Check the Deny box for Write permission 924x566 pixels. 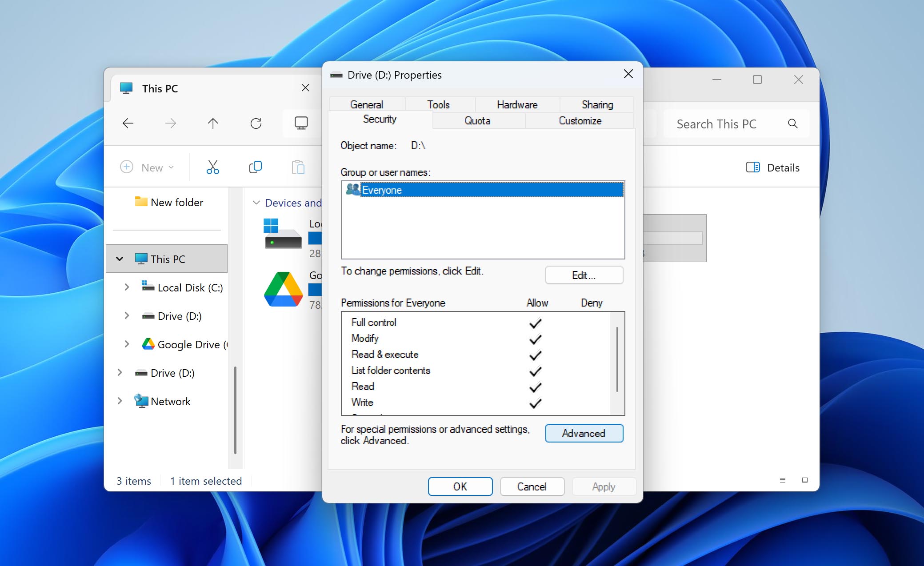[591, 403]
